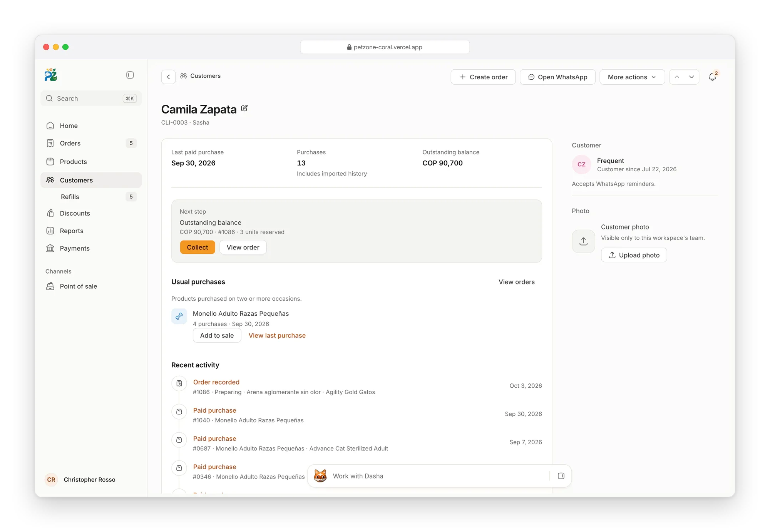Click the CR user avatar
This screenshot has width=770, height=532.
pyautogui.click(x=51, y=480)
